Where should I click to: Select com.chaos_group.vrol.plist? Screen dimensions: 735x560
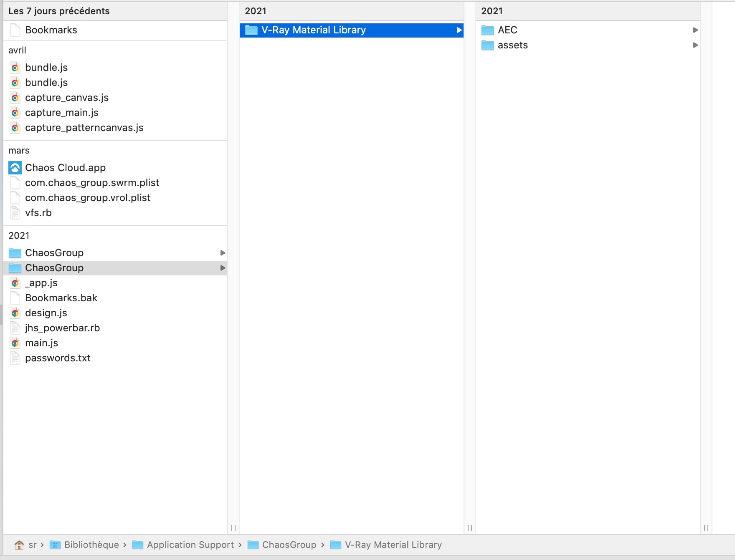coord(88,198)
